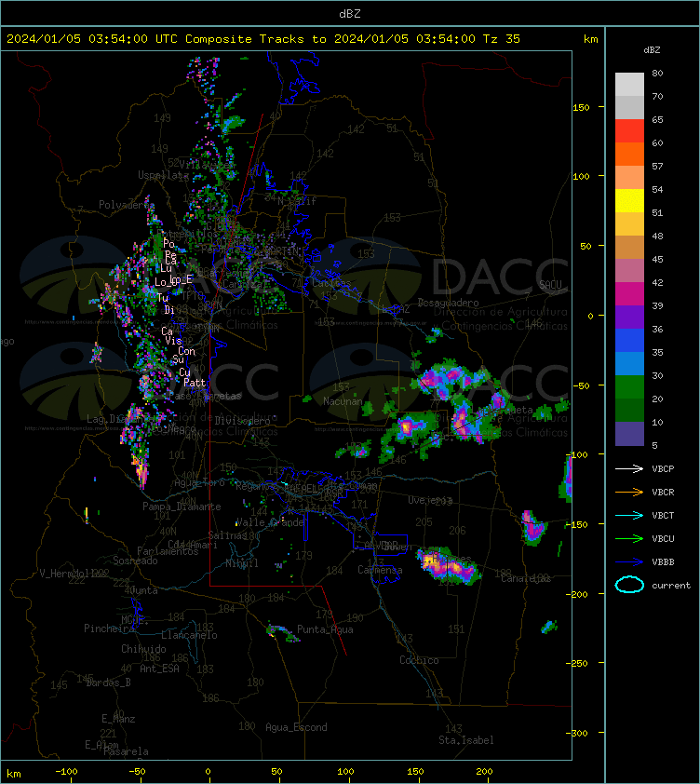Click the Agua_Escond location label
Image resolution: width=700 pixels, height=784 pixels.
296,727
